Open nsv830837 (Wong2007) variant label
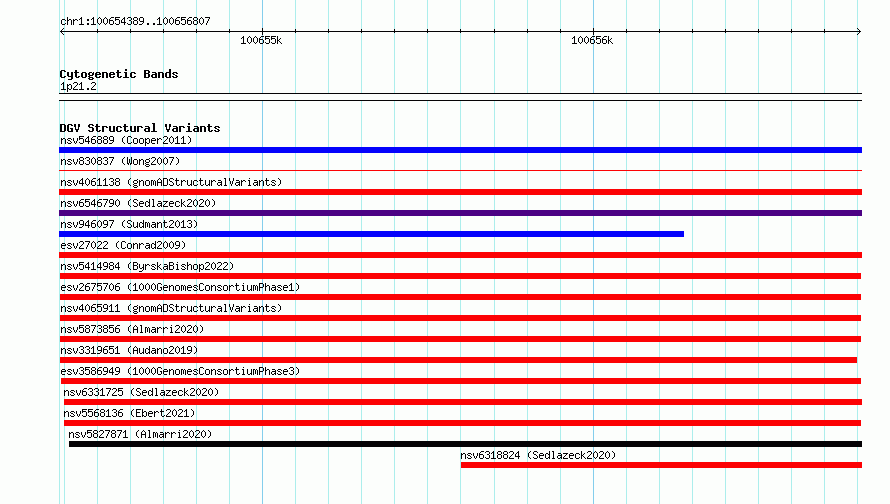The height and width of the screenshot is (504, 890). 120,161
